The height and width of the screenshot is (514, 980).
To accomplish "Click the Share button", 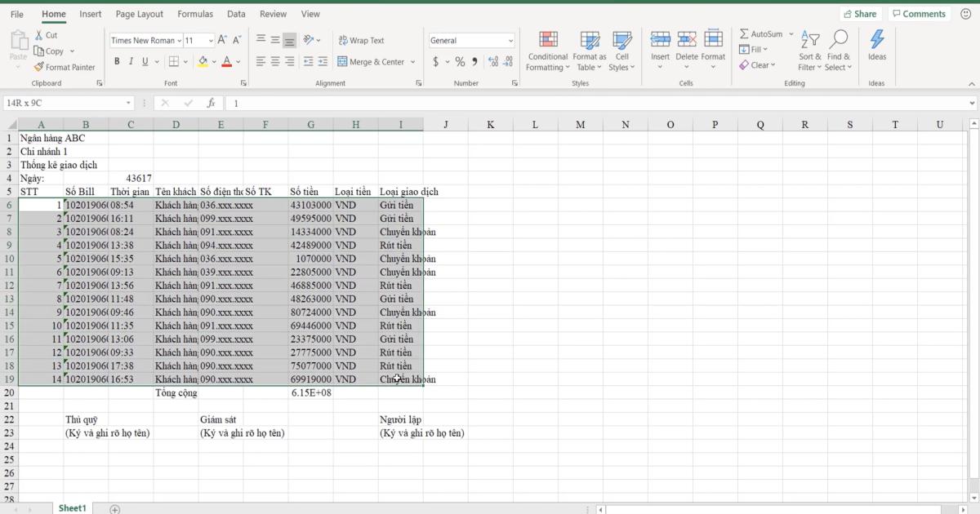I will (x=861, y=13).
